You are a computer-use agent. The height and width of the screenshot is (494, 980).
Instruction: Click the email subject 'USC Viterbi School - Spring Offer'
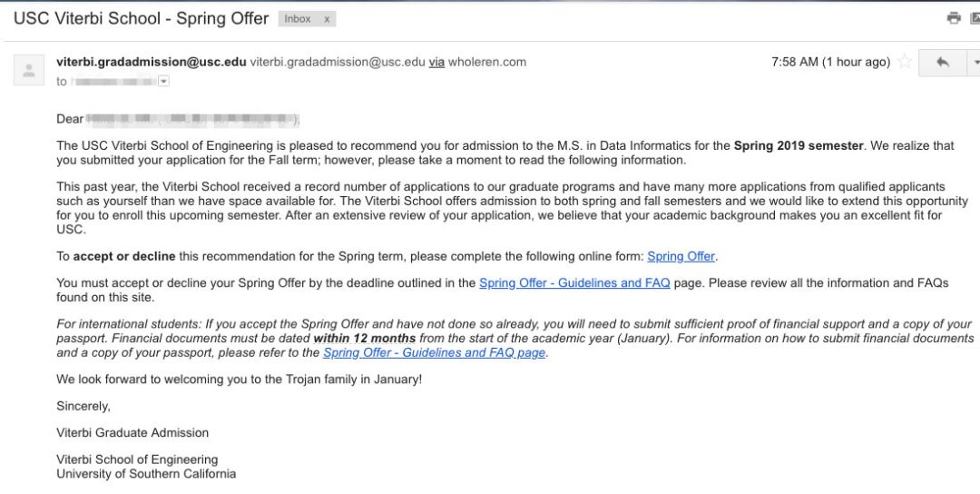(x=142, y=18)
